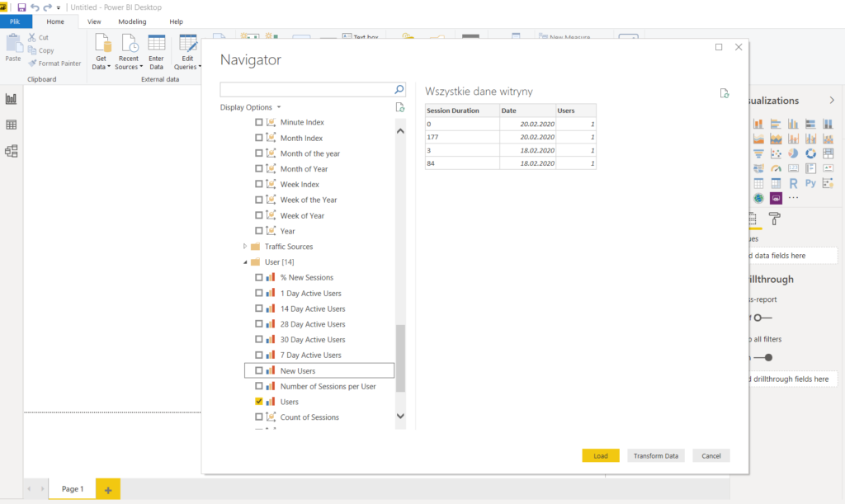
Task: Add a new page with the plus button
Action: (108, 489)
